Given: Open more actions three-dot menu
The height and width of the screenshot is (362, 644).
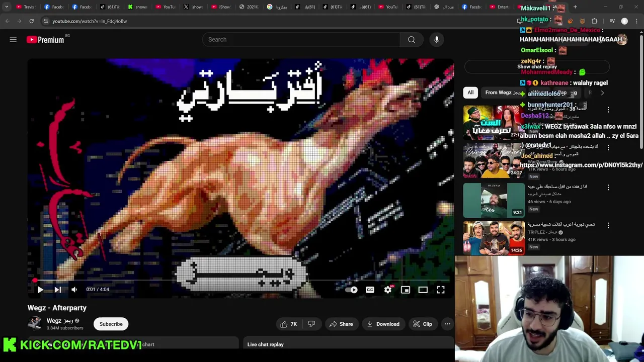Looking at the screenshot, I should (x=447, y=324).
